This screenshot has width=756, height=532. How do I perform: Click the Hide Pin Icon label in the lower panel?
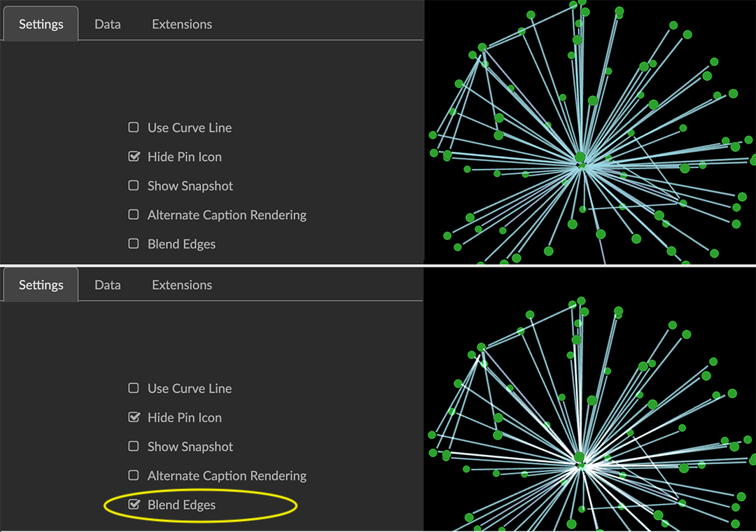(x=184, y=418)
